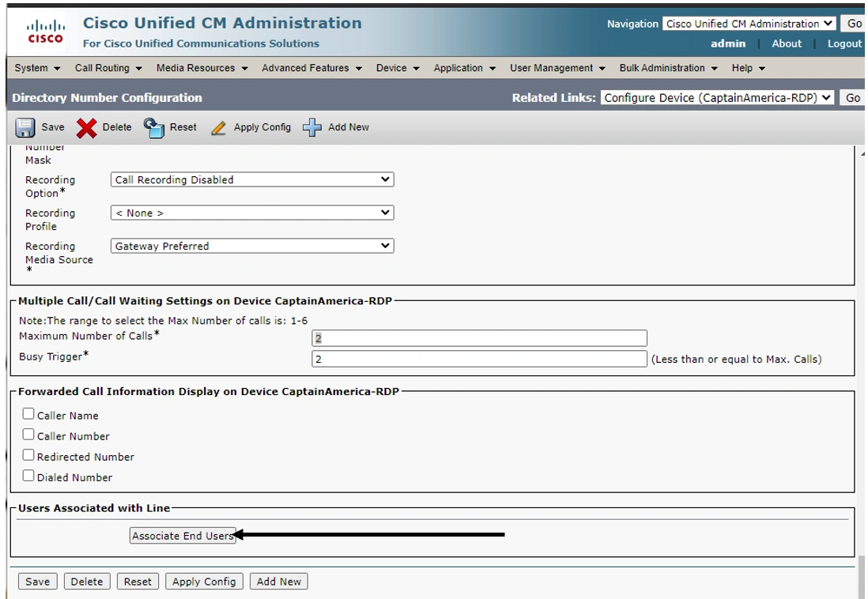
Task: Click the Add New plus icon
Action: pyautogui.click(x=311, y=127)
